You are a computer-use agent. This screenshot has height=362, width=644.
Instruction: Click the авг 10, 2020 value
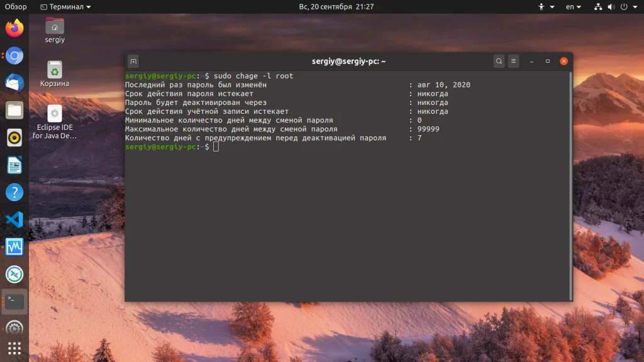coord(443,85)
